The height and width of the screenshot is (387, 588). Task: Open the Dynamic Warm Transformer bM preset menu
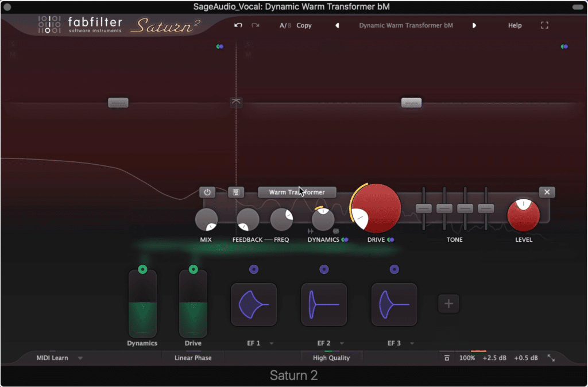pos(406,25)
